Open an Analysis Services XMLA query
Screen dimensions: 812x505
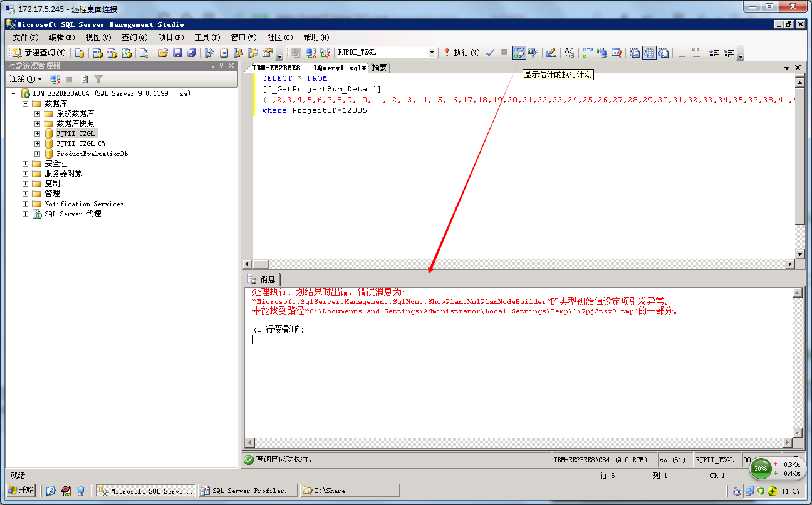(127, 53)
